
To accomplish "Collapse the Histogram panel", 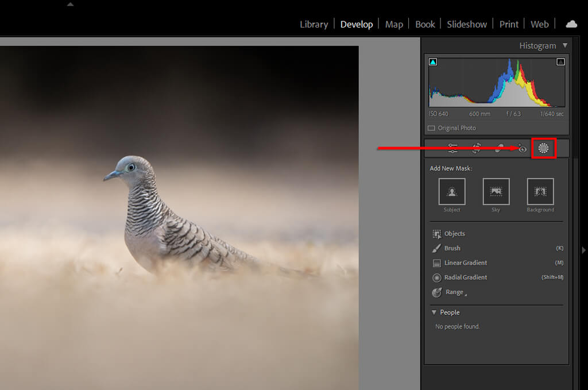I will pos(565,45).
